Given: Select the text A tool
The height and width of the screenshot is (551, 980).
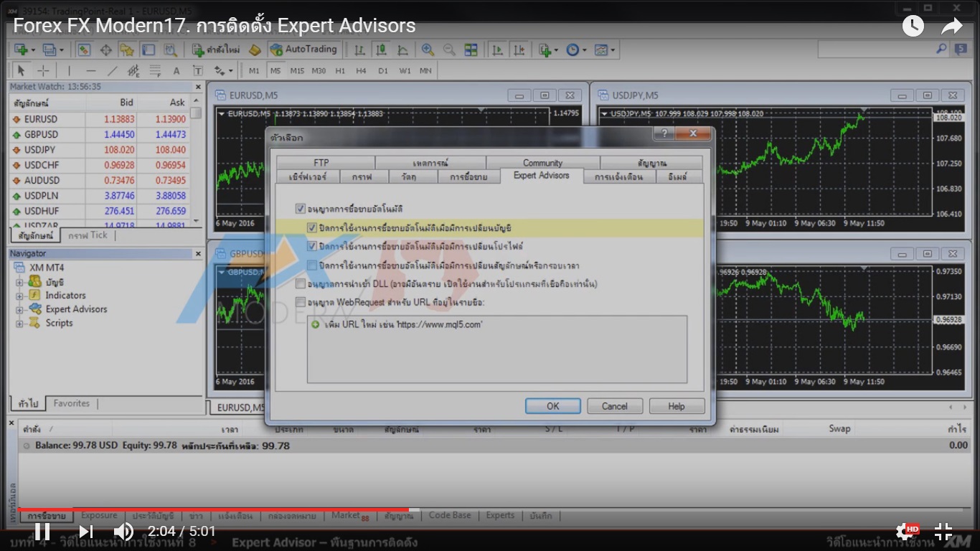Looking at the screenshot, I should pos(176,70).
